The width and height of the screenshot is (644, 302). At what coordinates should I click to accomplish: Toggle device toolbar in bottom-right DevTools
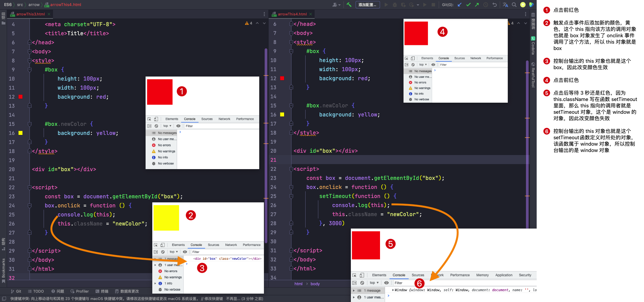[x=362, y=275]
